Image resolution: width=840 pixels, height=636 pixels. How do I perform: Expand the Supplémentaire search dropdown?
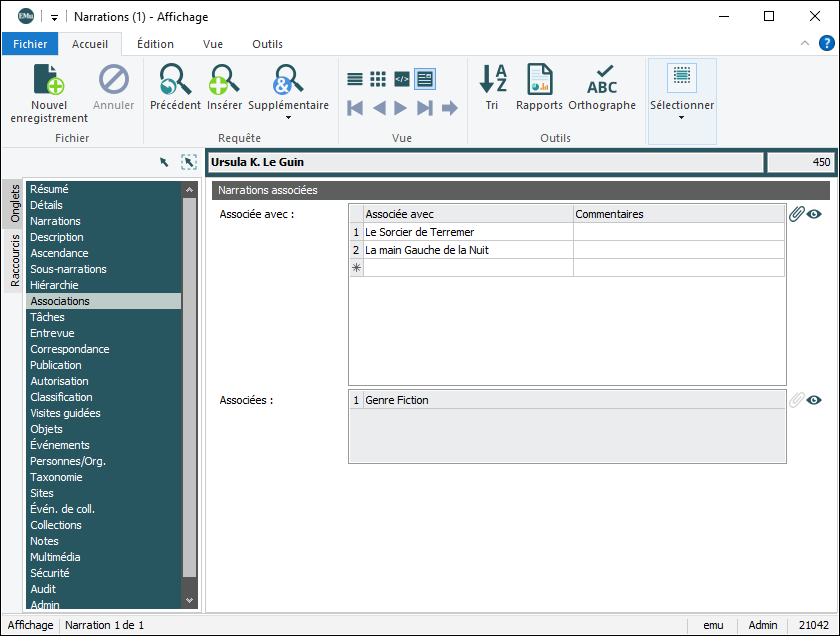coord(288,117)
